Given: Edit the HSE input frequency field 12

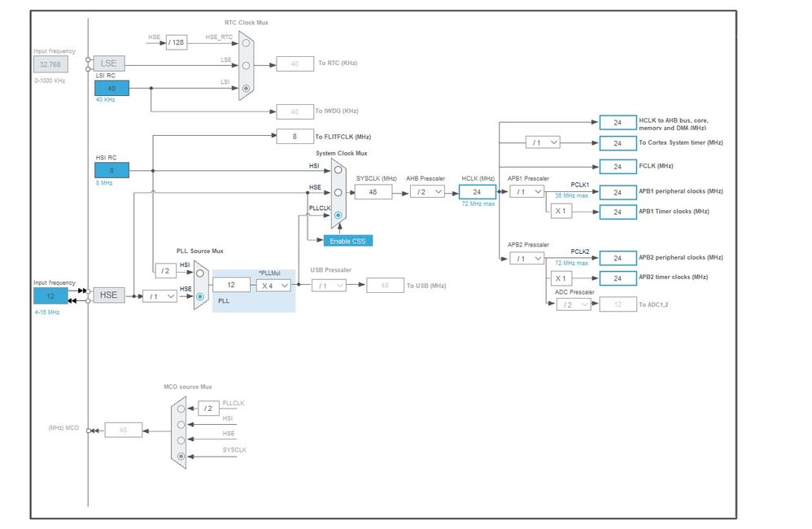Looking at the screenshot, I should click(50, 296).
